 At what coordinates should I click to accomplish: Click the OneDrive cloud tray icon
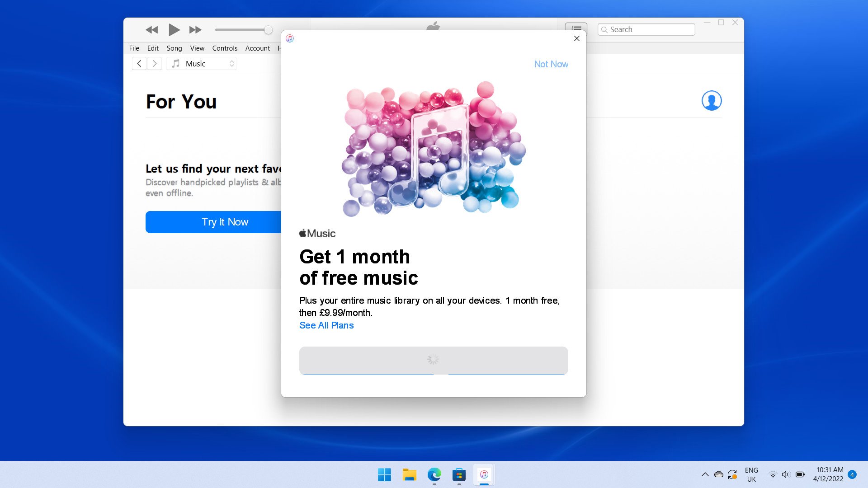point(718,474)
